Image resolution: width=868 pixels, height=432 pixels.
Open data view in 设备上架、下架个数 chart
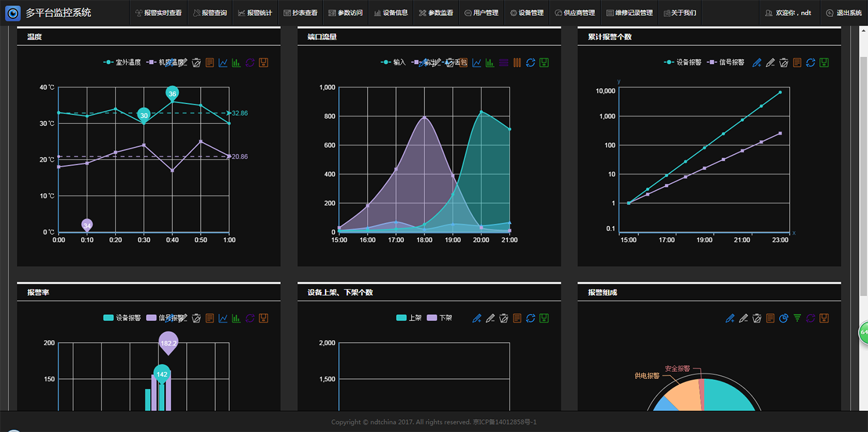point(517,318)
